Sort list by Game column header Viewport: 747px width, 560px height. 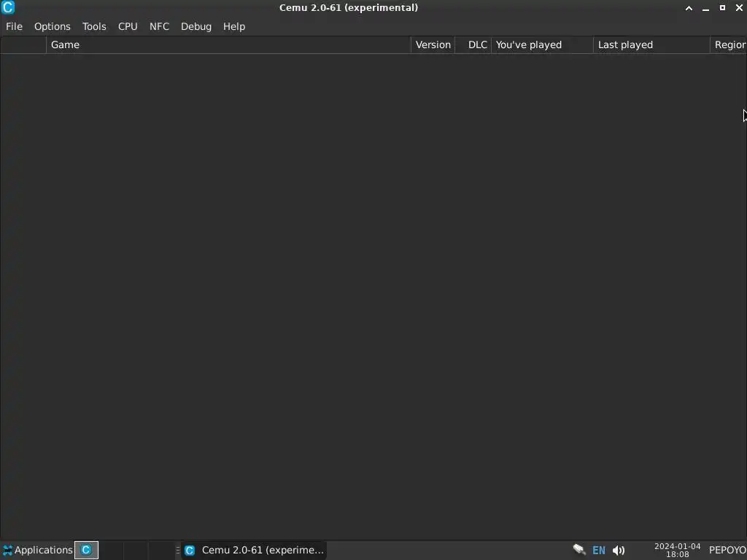point(228,44)
